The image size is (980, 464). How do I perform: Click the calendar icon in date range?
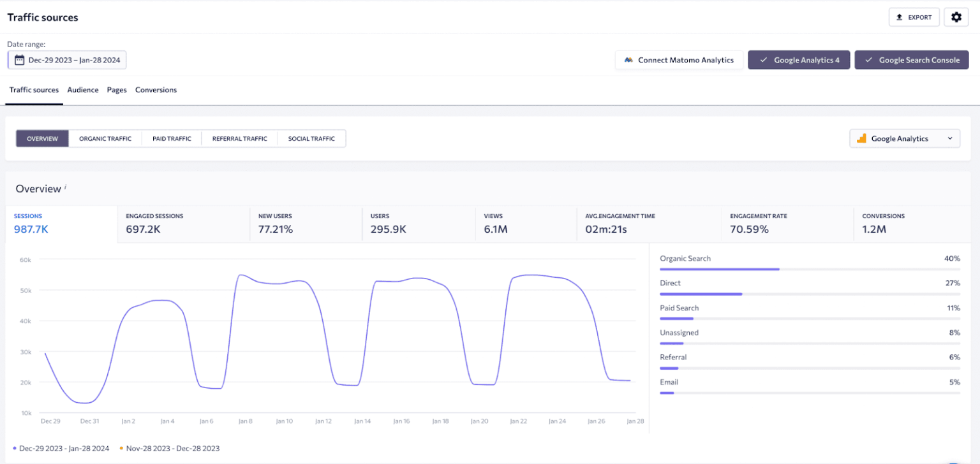19,60
